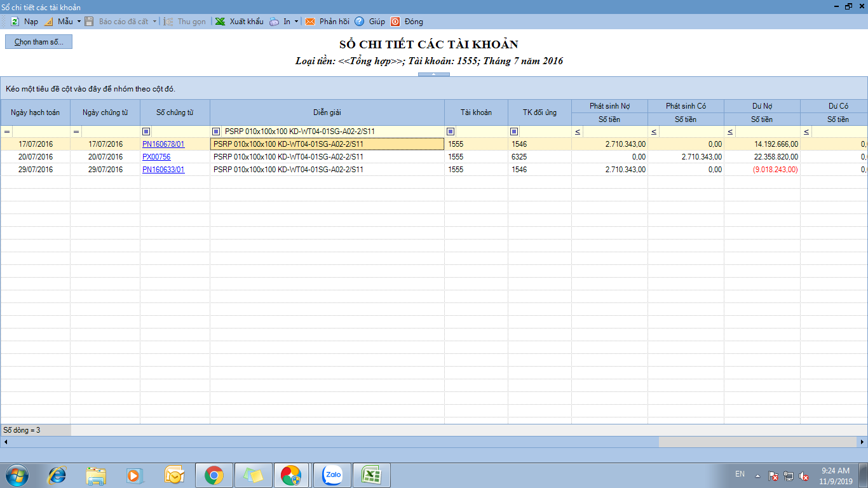Click the Ngày hạch toán column header
The image size is (868, 488).
pyautogui.click(x=35, y=112)
